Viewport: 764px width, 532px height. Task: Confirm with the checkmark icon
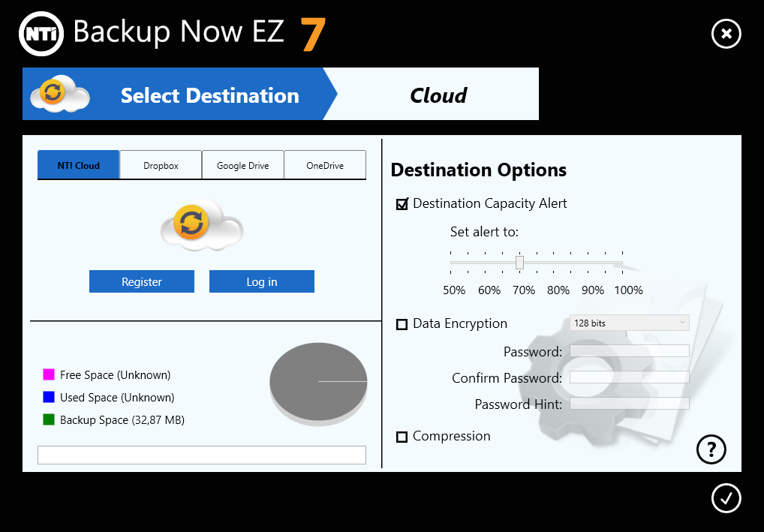(x=726, y=498)
